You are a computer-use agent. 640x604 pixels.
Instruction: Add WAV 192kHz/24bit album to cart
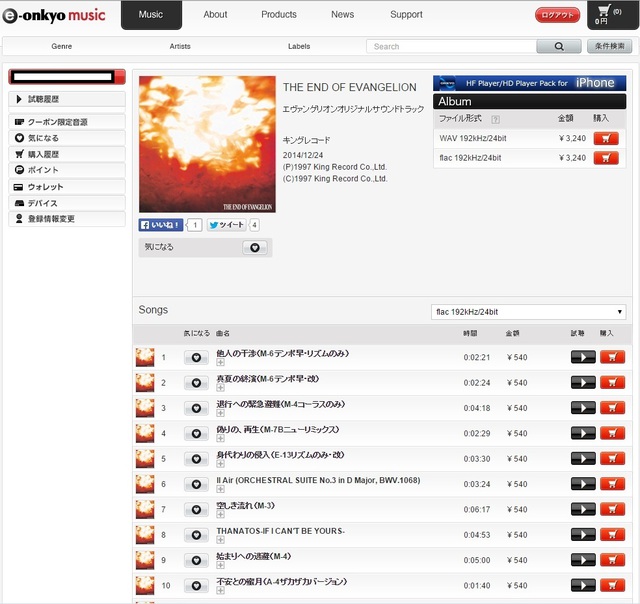[606, 139]
